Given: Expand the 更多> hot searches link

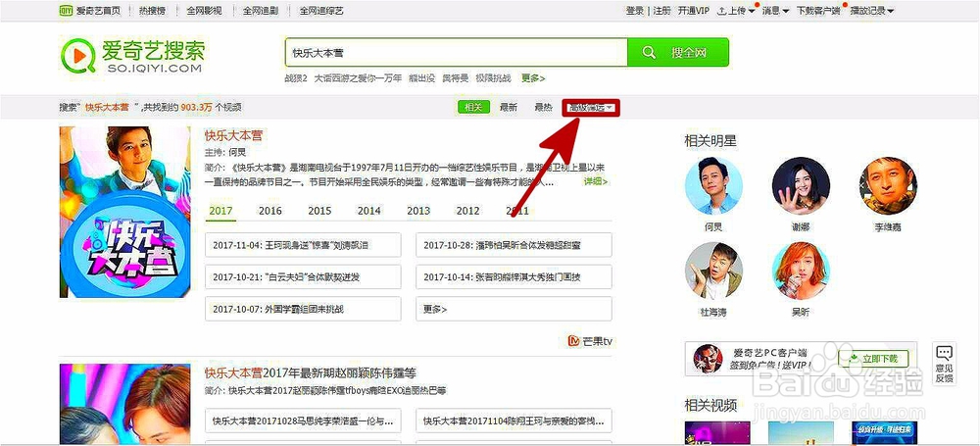Looking at the screenshot, I should (x=533, y=78).
